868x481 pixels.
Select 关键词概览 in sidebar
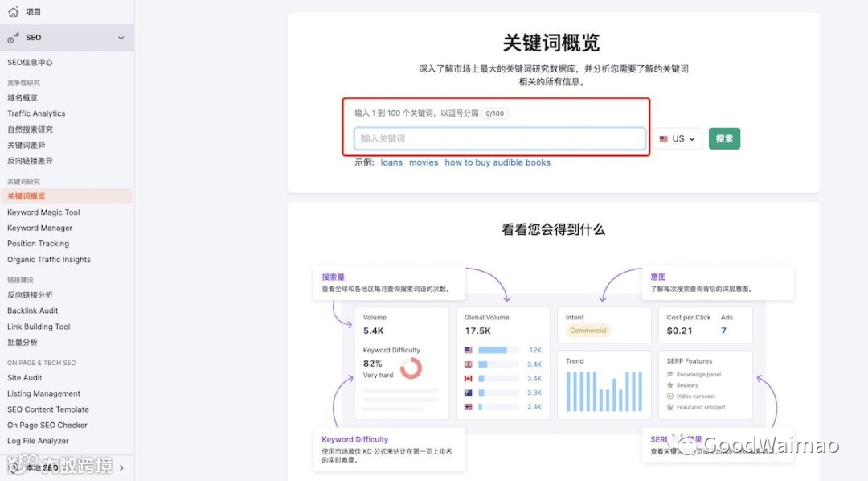coord(67,196)
